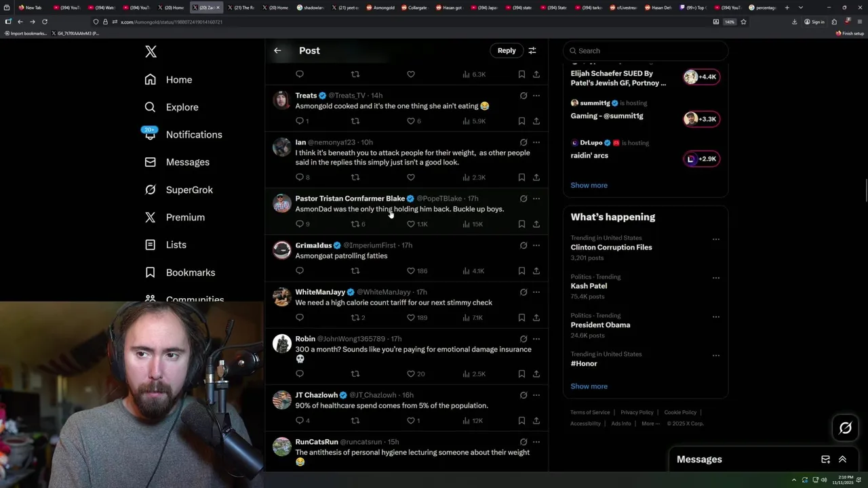Click Show more under What's happening
This screenshot has height=488, width=868.
click(x=589, y=386)
